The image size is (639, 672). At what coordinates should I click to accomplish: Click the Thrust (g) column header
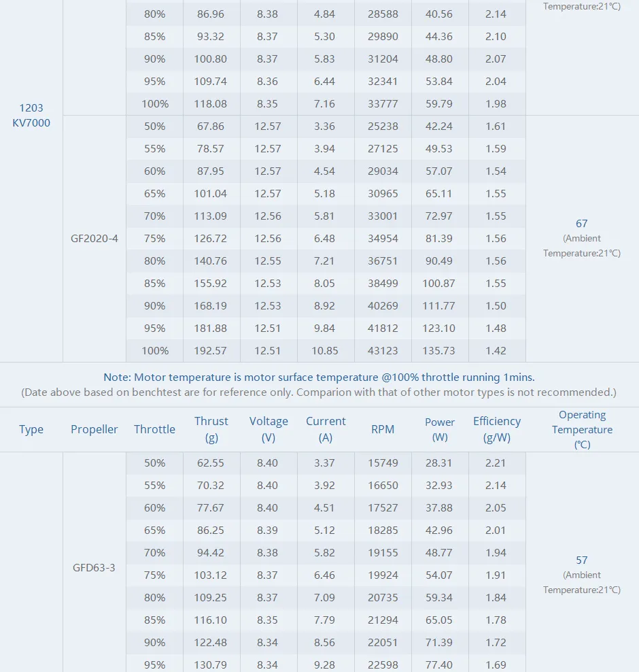click(211, 429)
